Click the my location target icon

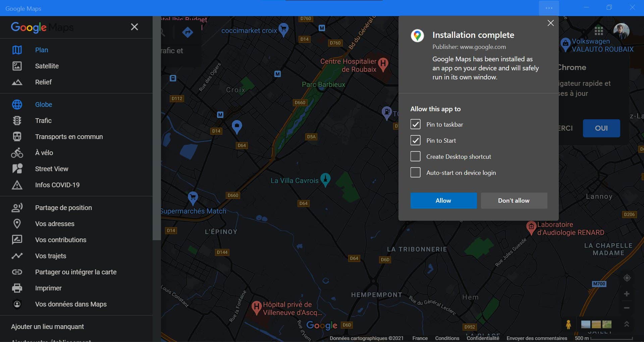click(x=627, y=278)
